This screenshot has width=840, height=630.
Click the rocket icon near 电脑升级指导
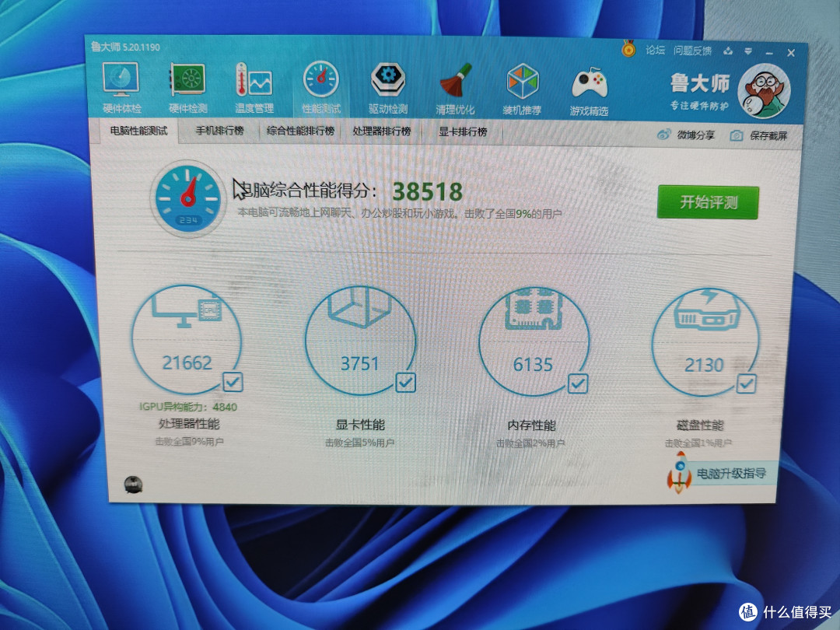pyautogui.click(x=680, y=473)
